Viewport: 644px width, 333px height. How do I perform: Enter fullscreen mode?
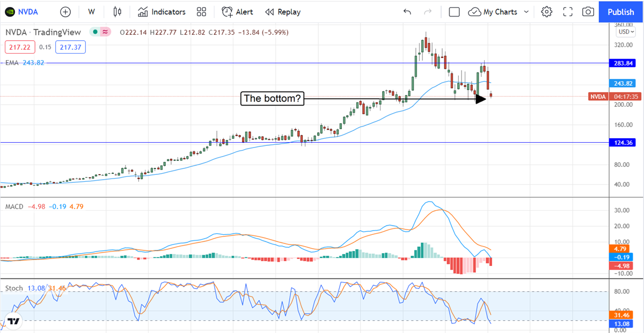click(x=568, y=11)
